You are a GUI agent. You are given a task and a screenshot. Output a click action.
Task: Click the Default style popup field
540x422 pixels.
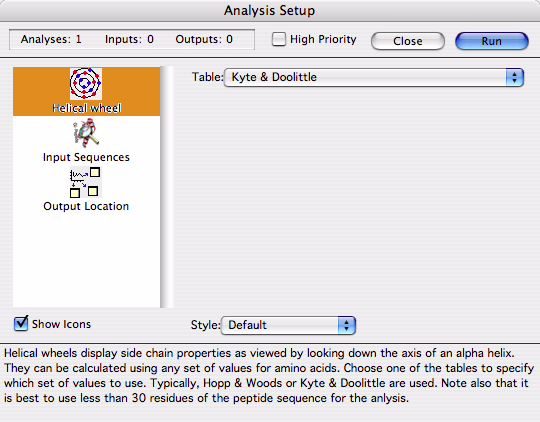tap(288, 325)
